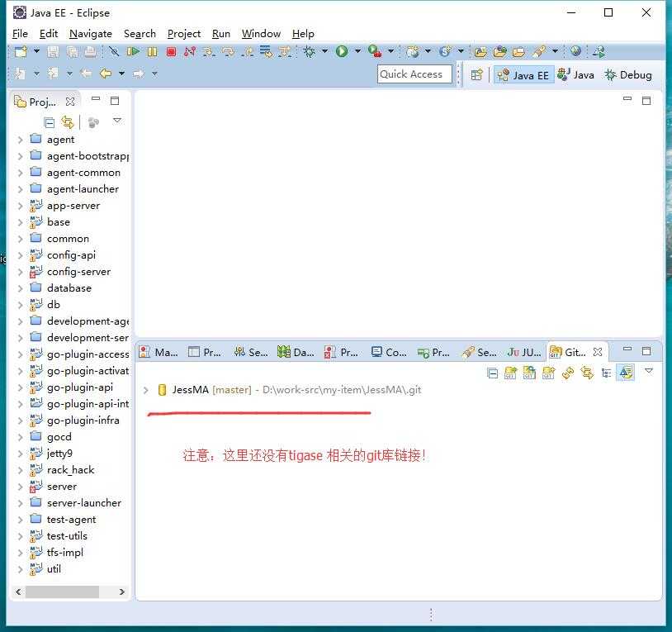Switch to the Data Source Explorer tab
Image resolution: width=672 pixels, height=632 pixels.
point(296,353)
